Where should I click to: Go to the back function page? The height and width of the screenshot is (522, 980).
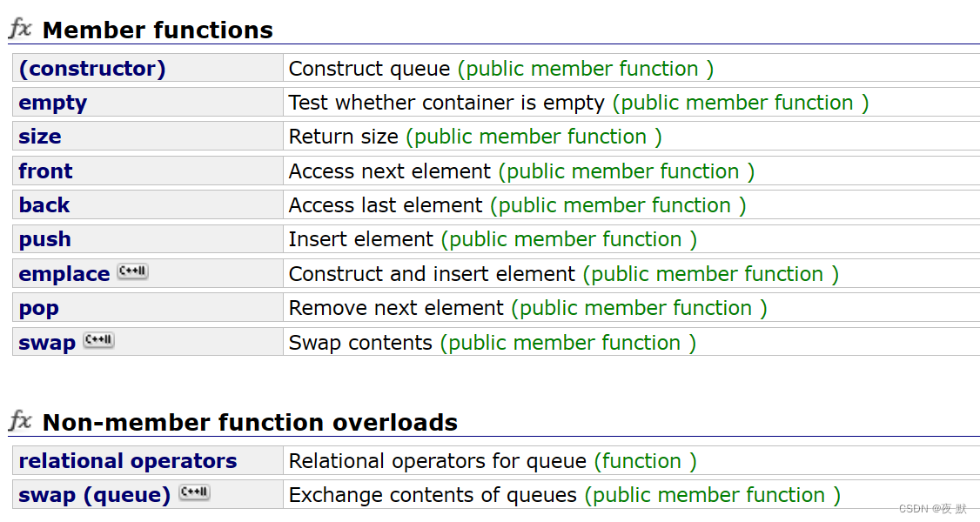pyautogui.click(x=44, y=204)
